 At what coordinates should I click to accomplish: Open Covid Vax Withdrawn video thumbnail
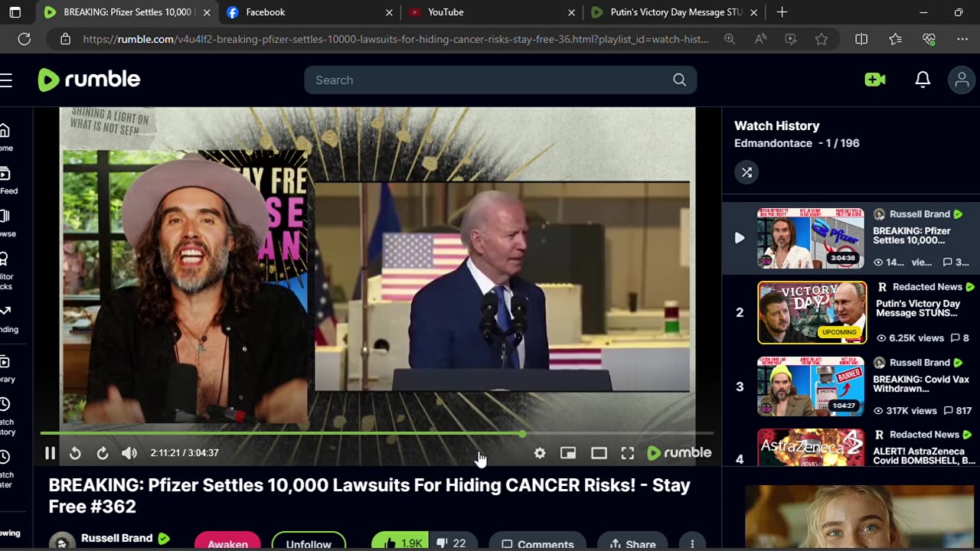click(x=811, y=386)
